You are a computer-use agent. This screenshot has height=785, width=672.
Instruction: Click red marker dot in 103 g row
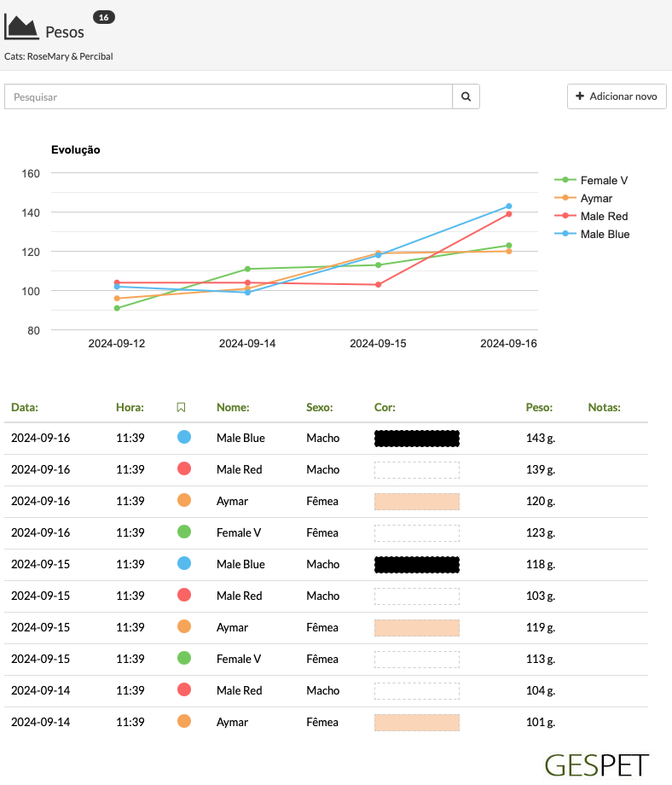(x=184, y=595)
